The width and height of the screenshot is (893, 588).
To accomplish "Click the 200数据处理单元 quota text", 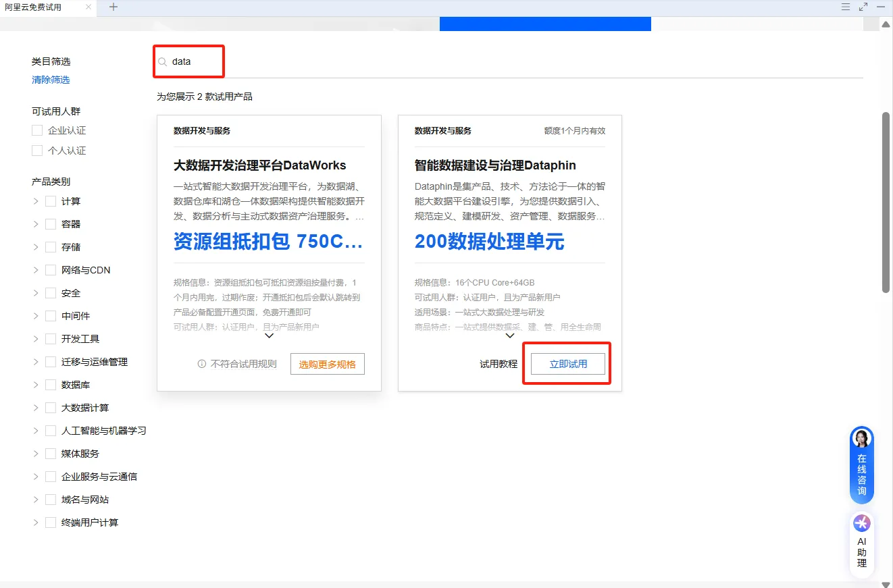I will tap(490, 242).
